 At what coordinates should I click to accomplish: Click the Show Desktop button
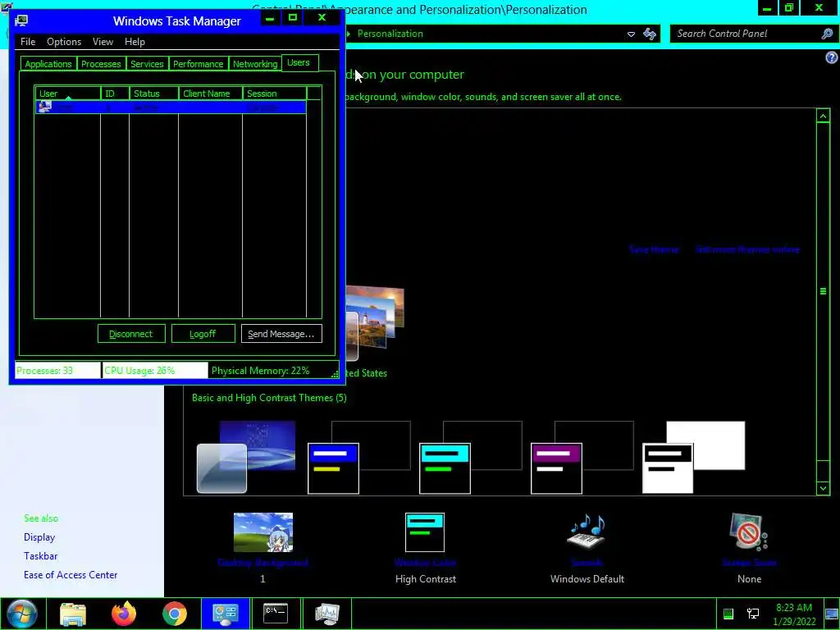[832, 614]
